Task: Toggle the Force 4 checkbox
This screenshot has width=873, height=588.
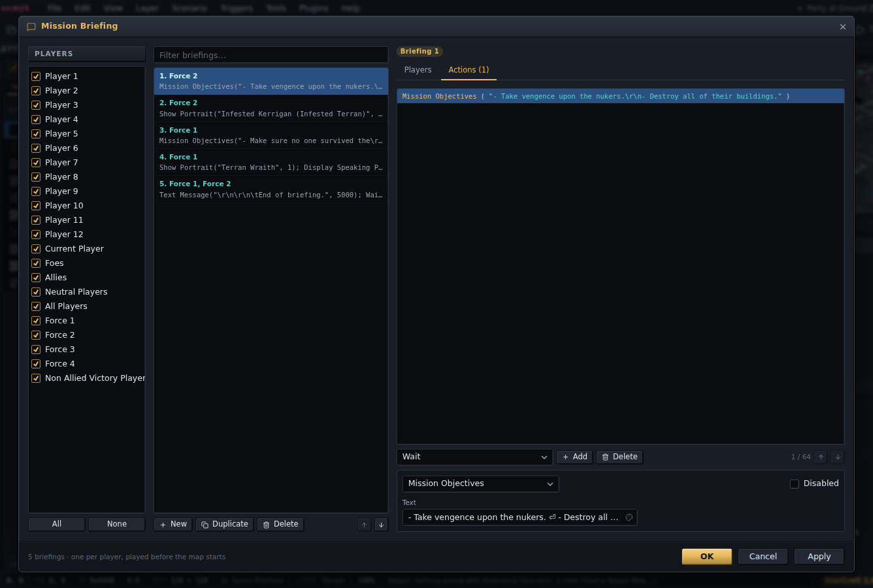Action: 36,364
